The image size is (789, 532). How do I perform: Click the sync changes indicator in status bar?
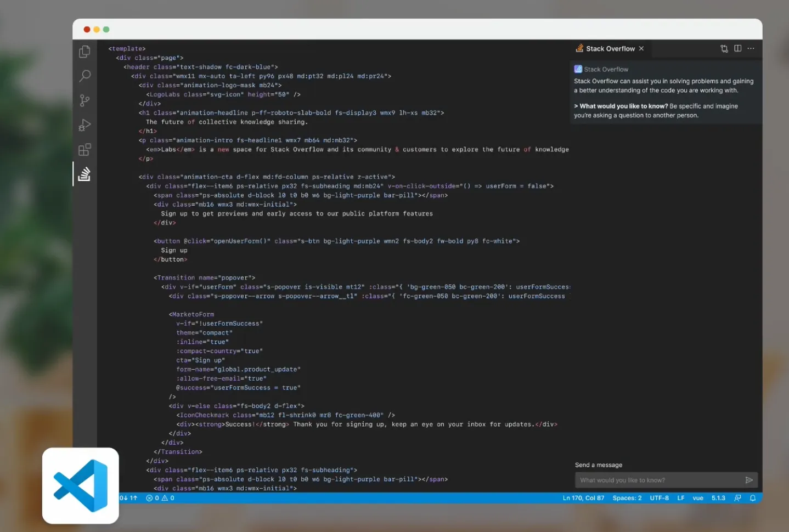point(128,498)
